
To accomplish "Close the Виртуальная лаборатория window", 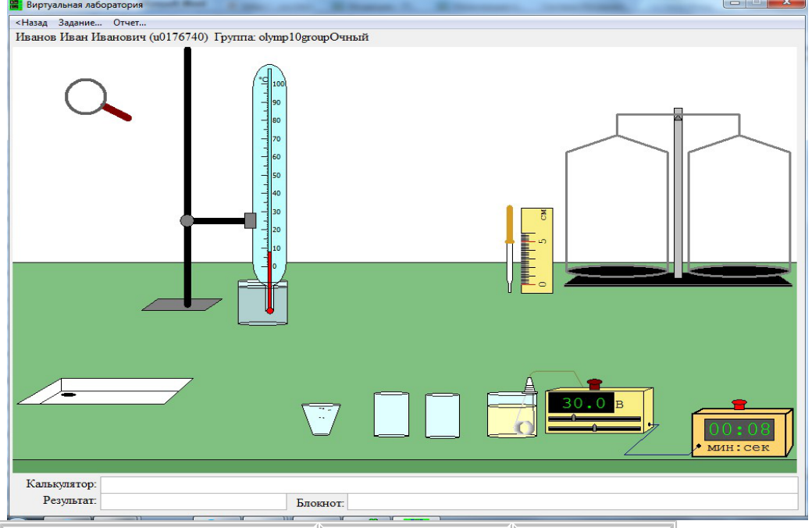I will [x=787, y=3].
